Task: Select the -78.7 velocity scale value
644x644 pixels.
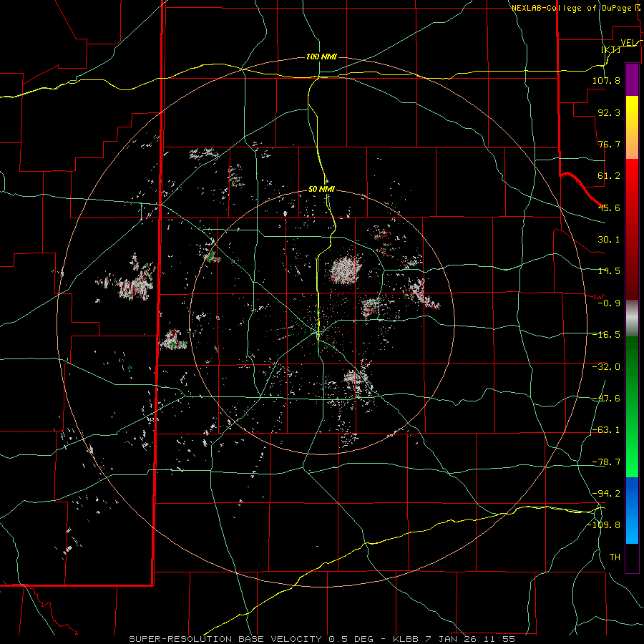Action: coord(606,462)
